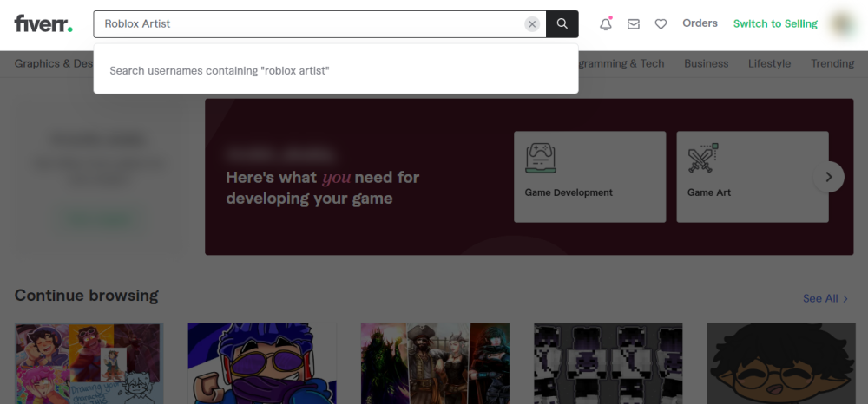Click See All for Continue browsing
The width and height of the screenshot is (868, 404).
coord(825,298)
